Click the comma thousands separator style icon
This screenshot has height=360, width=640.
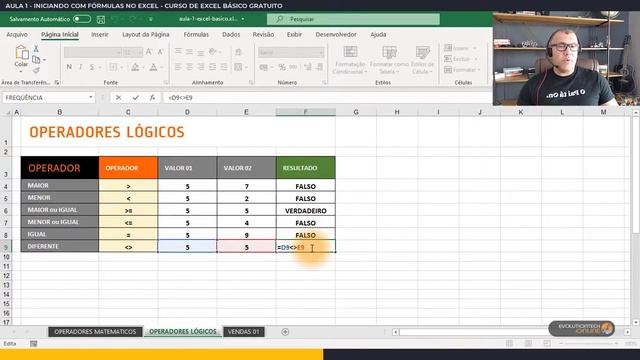pos(293,67)
